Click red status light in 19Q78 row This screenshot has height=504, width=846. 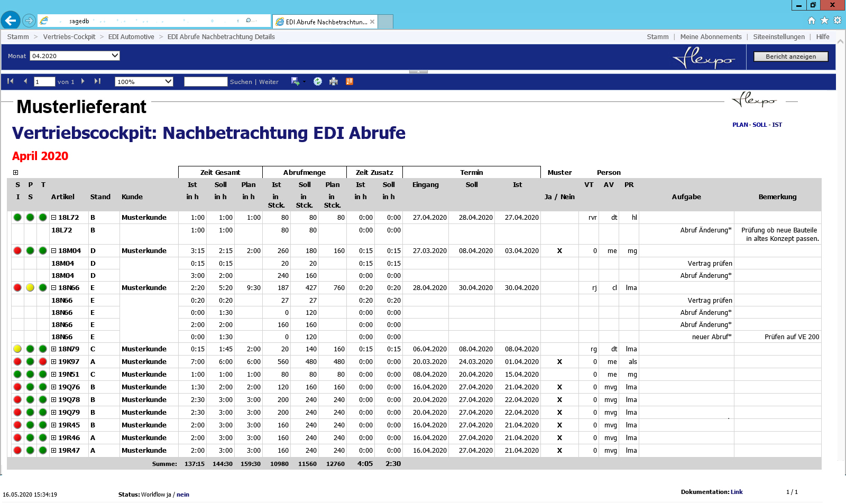coord(17,399)
